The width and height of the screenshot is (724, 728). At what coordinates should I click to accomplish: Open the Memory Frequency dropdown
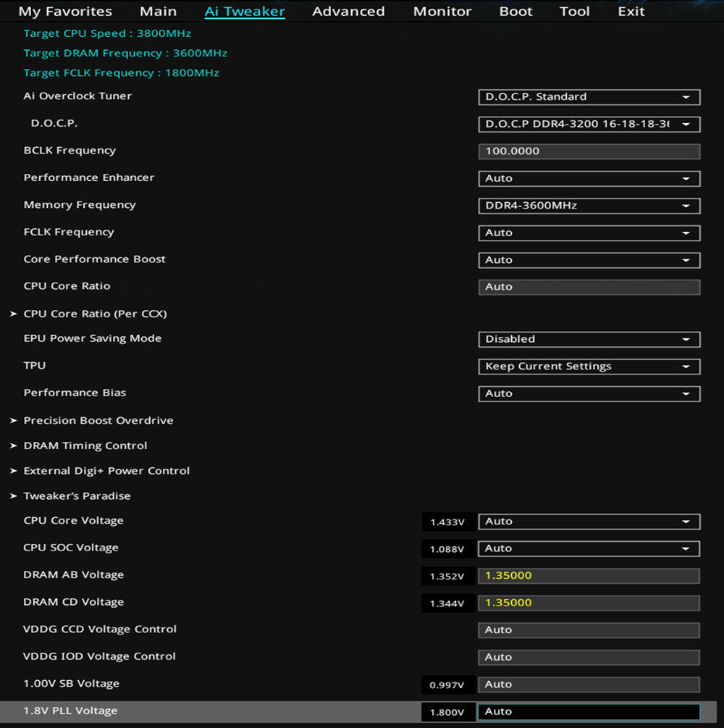[x=589, y=206]
